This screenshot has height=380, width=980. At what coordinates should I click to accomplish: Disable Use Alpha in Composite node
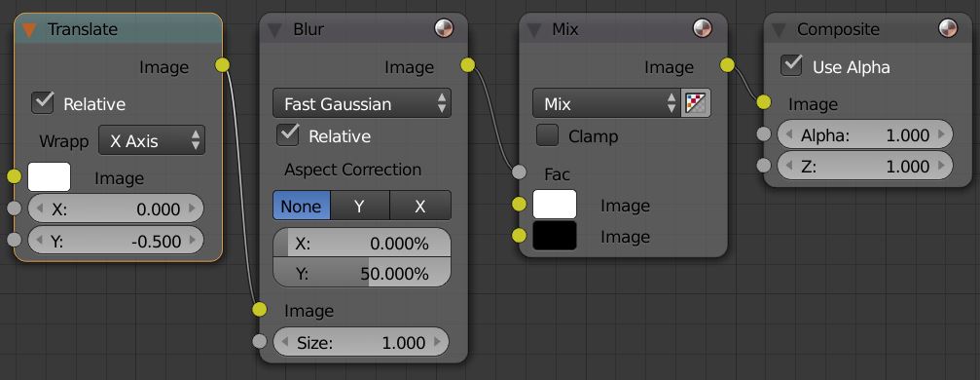792,65
